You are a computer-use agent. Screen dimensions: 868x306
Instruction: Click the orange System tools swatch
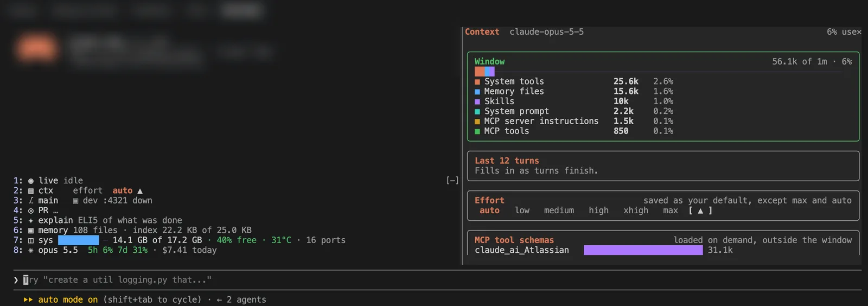click(x=477, y=82)
